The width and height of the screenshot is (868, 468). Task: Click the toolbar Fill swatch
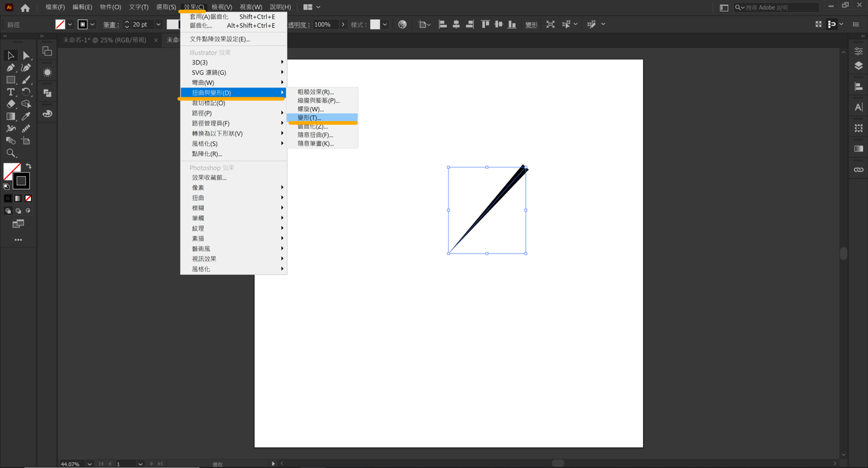click(11, 170)
